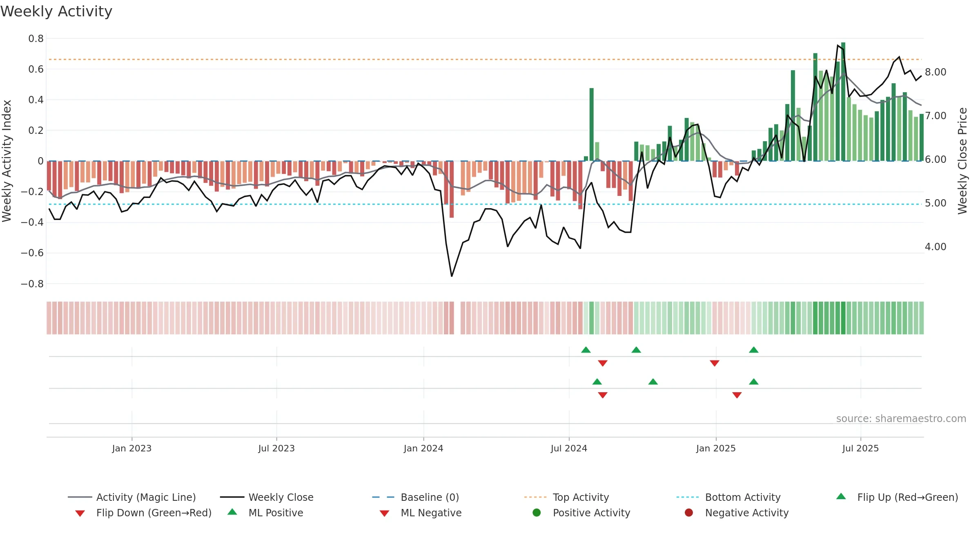Image resolution: width=980 pixels, height=551 pixels.
Task: Click the Positive Activity green dot in the legend
Action: point(537,513)
